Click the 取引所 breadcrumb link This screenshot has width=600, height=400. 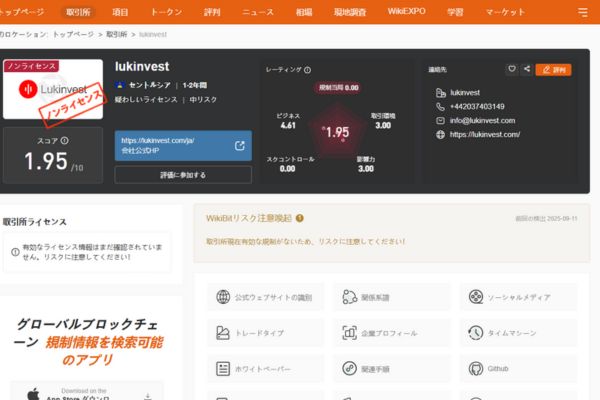tap(116, 34)
